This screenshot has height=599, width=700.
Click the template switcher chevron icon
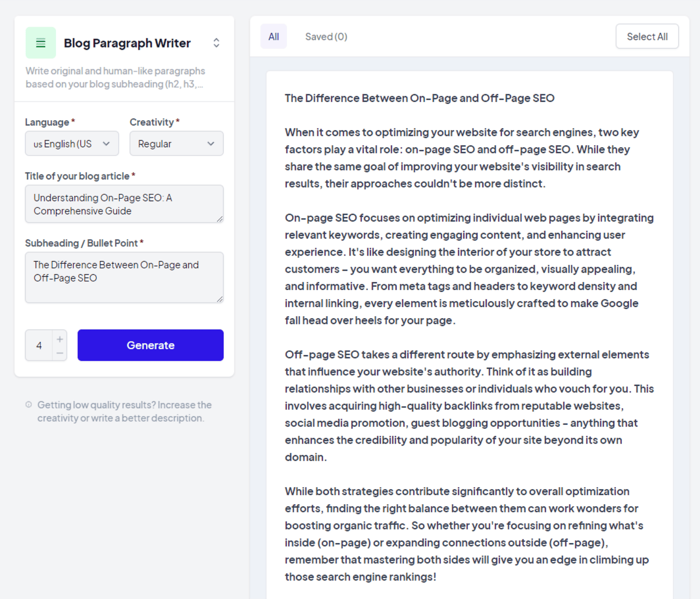pos(216,43)
